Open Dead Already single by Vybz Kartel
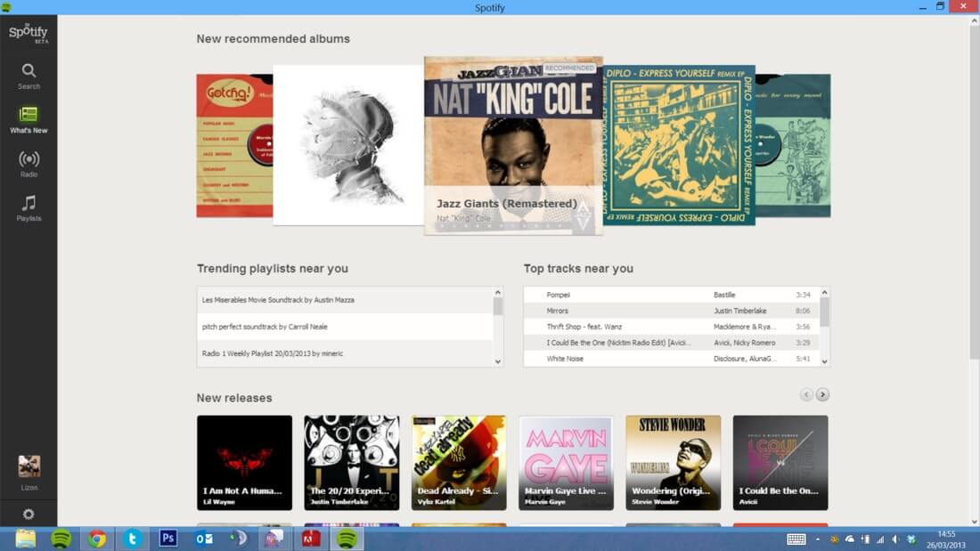980x551 pixels. 459,463
